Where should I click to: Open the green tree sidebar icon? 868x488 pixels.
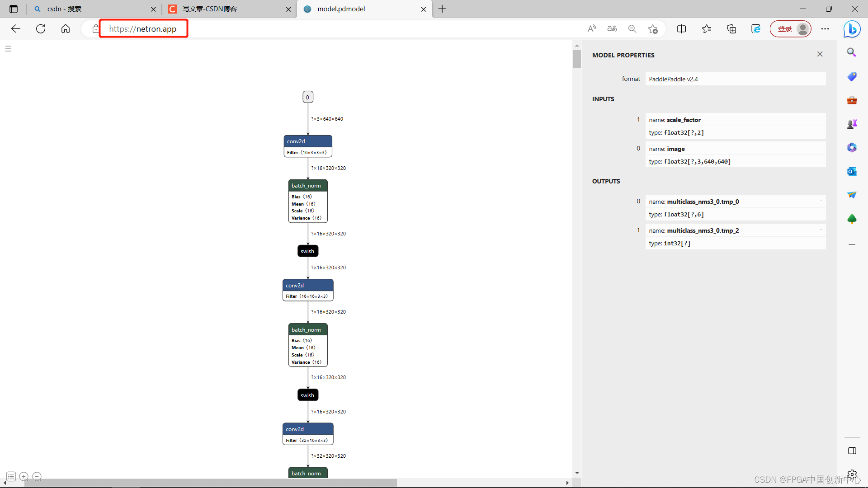click(x=852, y=219)
